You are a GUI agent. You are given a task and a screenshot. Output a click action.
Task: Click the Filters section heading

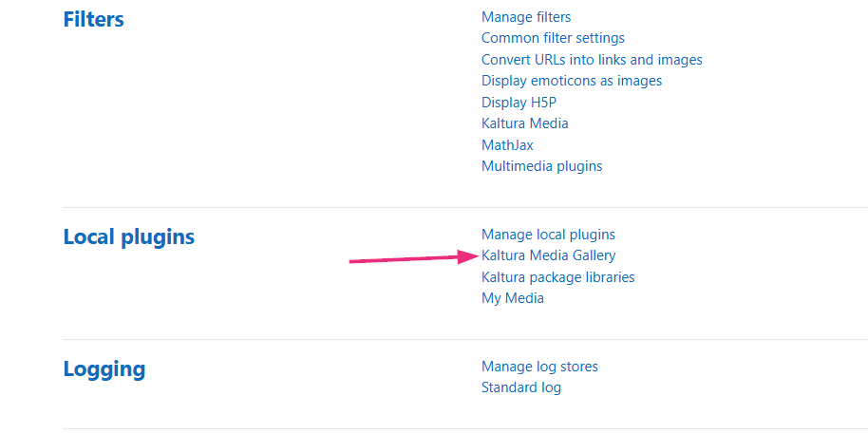coord(94,19)
